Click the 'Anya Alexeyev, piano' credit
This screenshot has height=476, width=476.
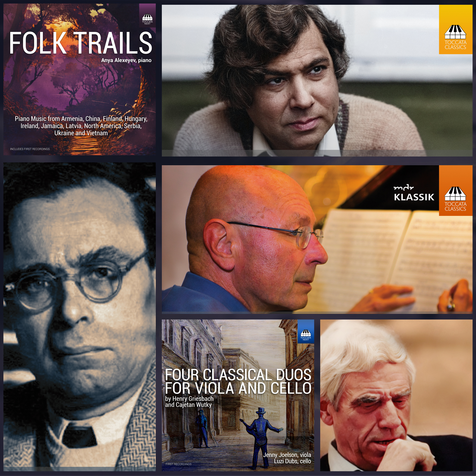coord(126,60)
